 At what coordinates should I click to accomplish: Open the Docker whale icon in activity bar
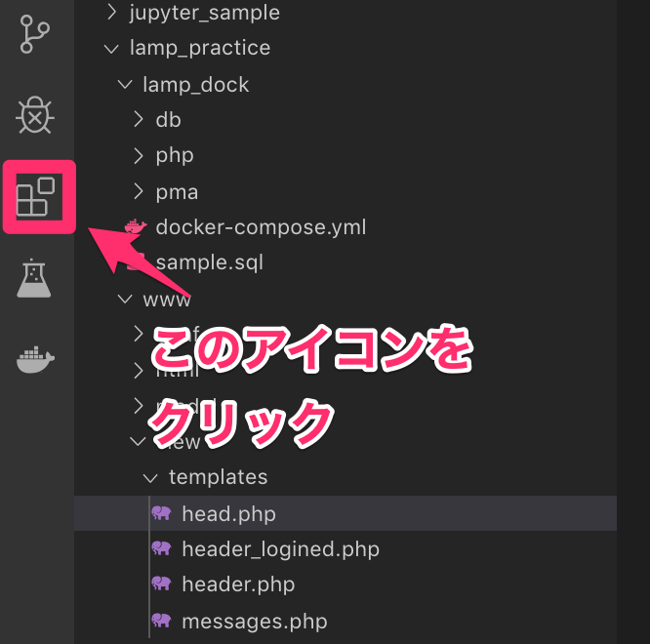35,359
